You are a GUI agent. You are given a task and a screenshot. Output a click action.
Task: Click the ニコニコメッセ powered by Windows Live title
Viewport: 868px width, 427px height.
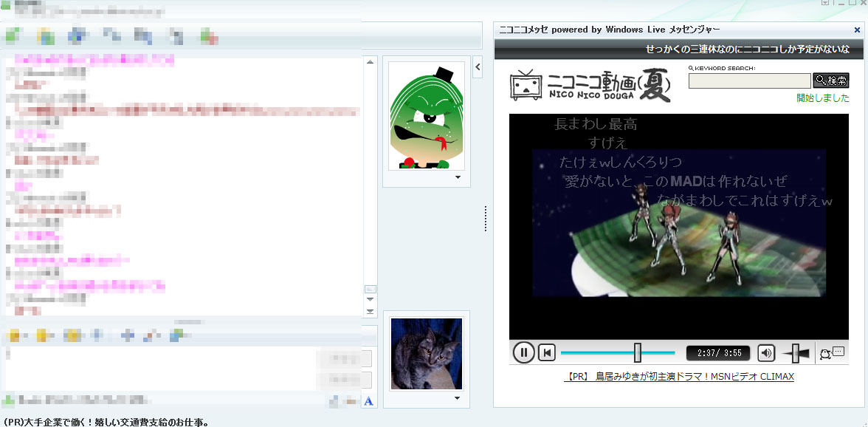click(x=610, y=30)
